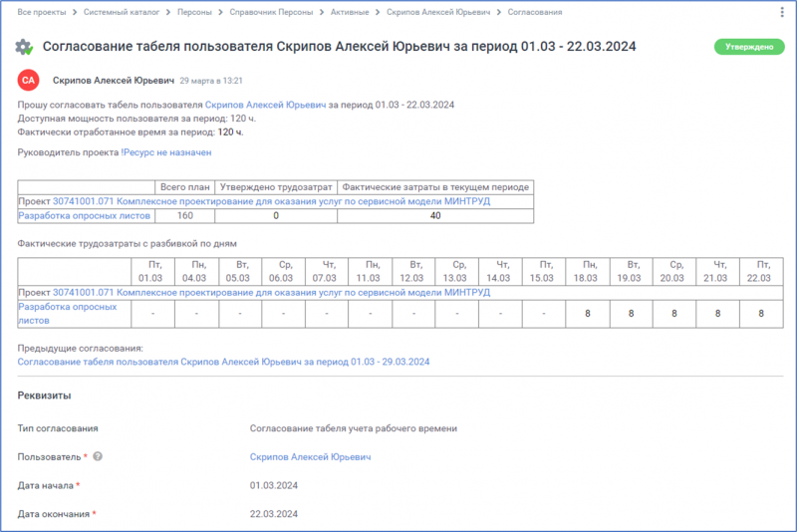This screenshot has height=532, width=797.
Task: Click the gear icon beside the page title
Action: 25,47
